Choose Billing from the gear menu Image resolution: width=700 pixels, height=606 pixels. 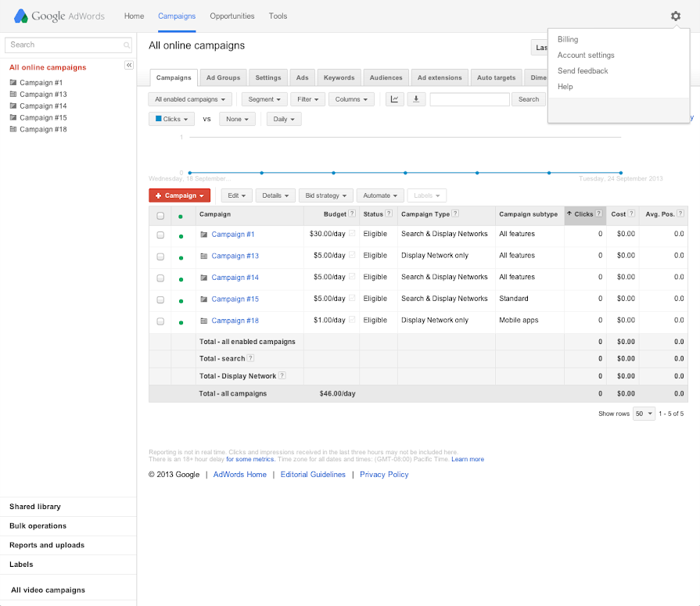pyautogui.click(x=568, y=39)
